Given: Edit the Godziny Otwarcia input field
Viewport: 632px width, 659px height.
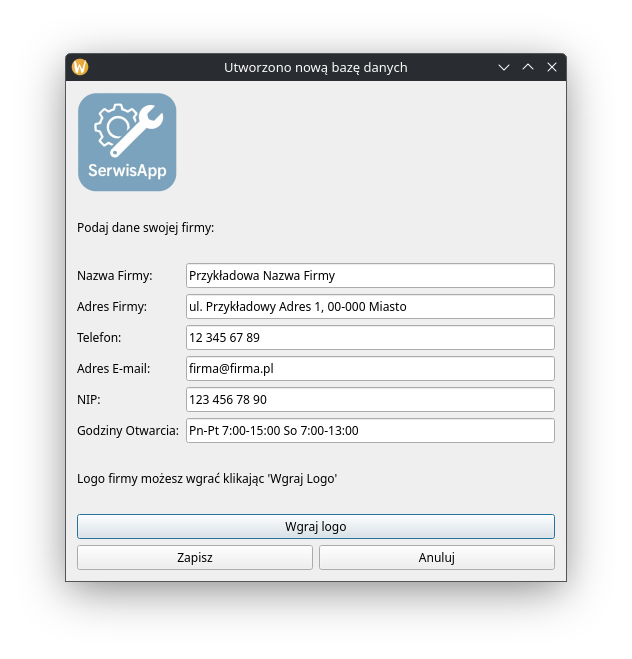Looking at the screenshot, I should 369,430.
